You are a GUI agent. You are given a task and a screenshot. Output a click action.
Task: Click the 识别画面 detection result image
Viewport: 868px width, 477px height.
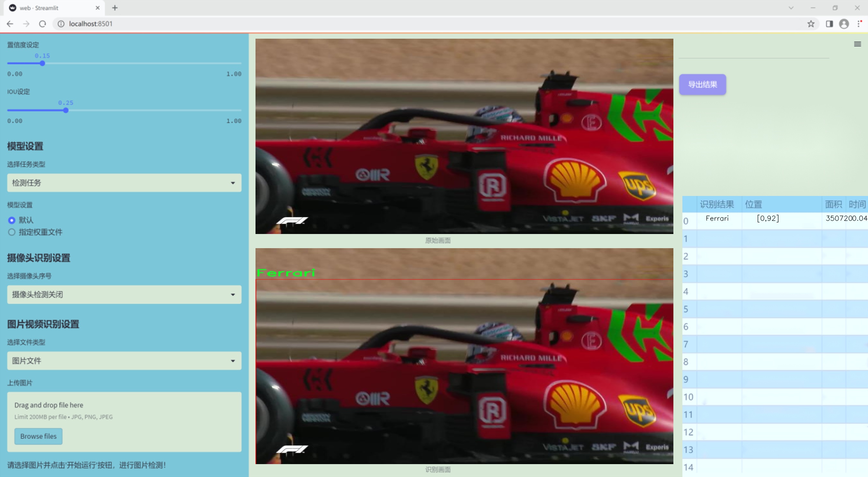click(x=464, y=356)
